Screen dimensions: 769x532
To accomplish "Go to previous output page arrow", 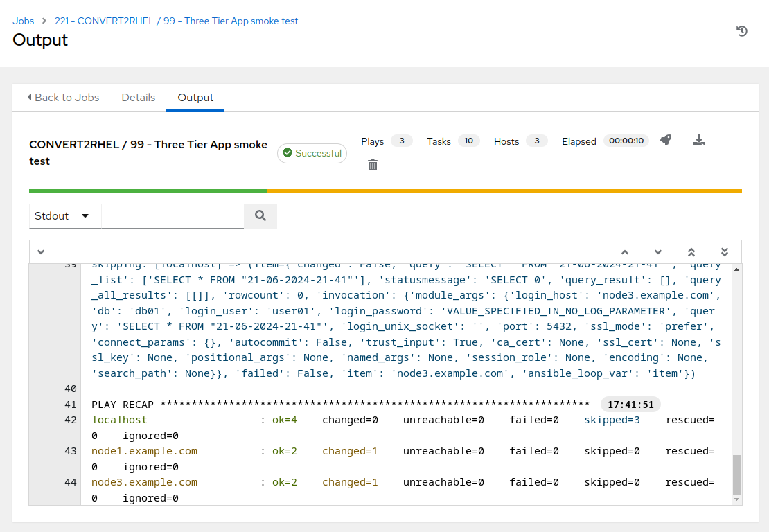I will (625, 252).
